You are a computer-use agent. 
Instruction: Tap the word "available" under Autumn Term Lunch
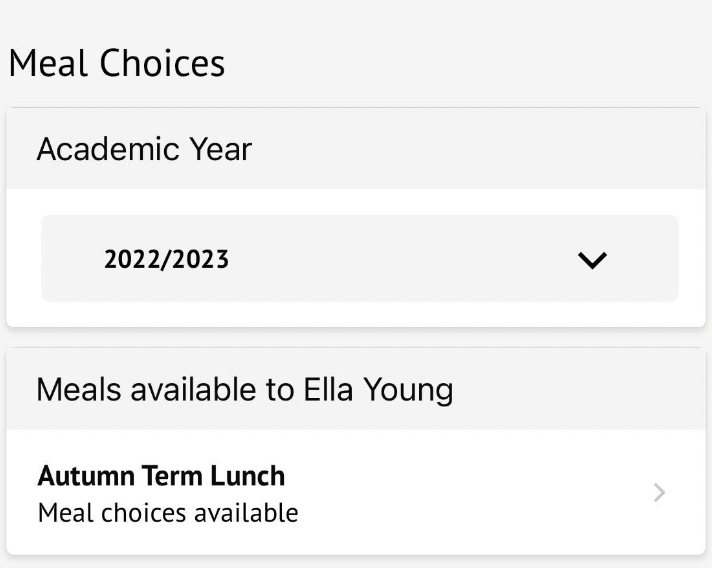[246, 513]
